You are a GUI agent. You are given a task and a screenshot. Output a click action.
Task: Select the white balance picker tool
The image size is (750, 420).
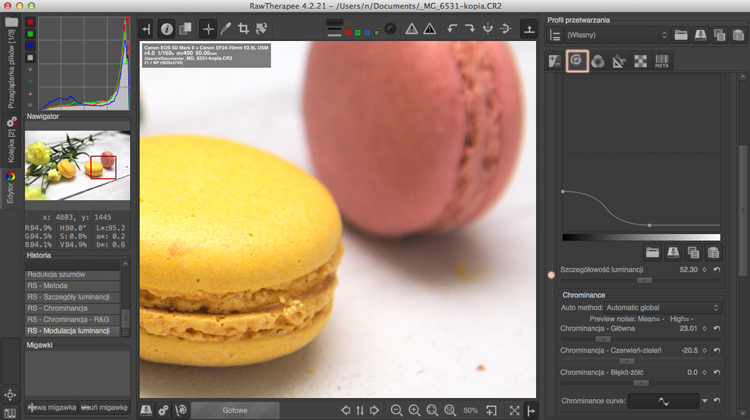pos(226,29)
